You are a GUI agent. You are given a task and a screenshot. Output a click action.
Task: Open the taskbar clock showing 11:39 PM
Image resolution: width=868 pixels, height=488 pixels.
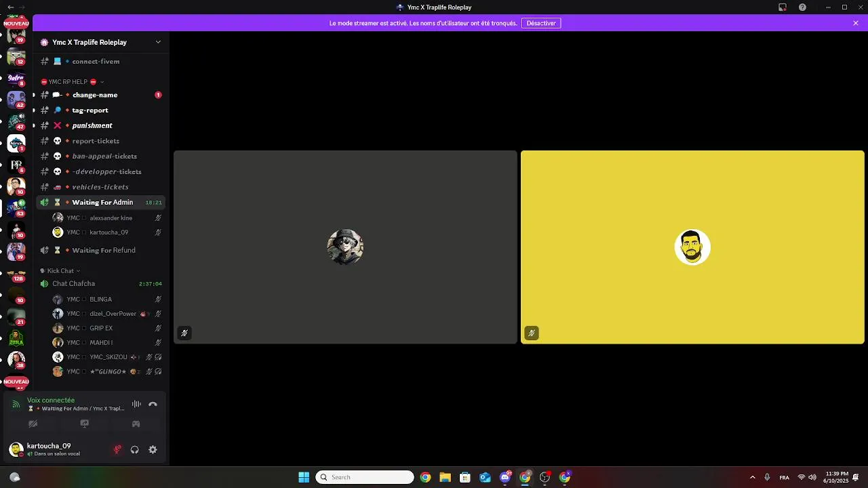coord(837,477)
